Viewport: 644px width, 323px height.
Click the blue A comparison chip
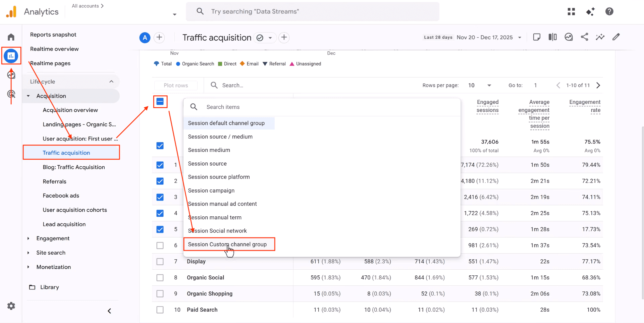point(145,38)
